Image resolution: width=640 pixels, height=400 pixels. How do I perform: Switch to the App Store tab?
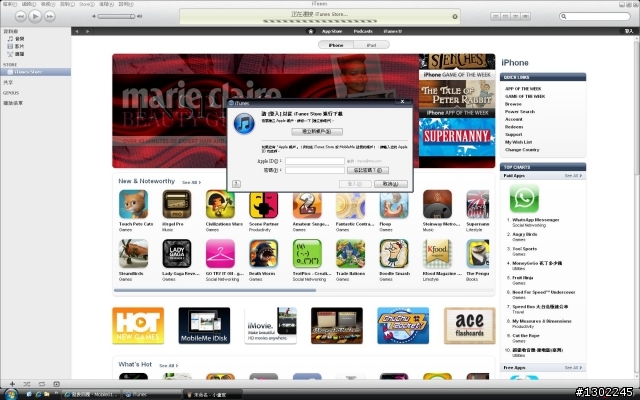331,31
